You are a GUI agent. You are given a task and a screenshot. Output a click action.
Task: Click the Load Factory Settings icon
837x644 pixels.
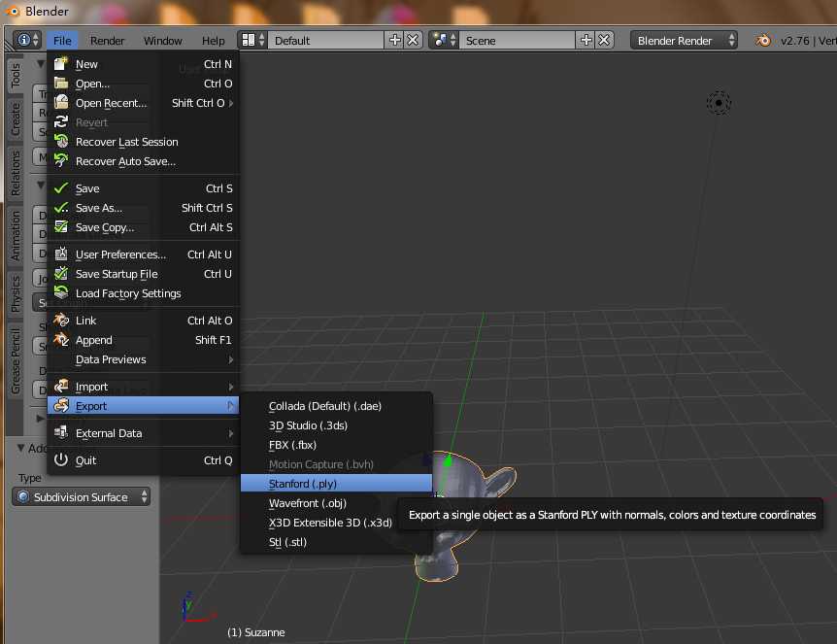[61, 292]
